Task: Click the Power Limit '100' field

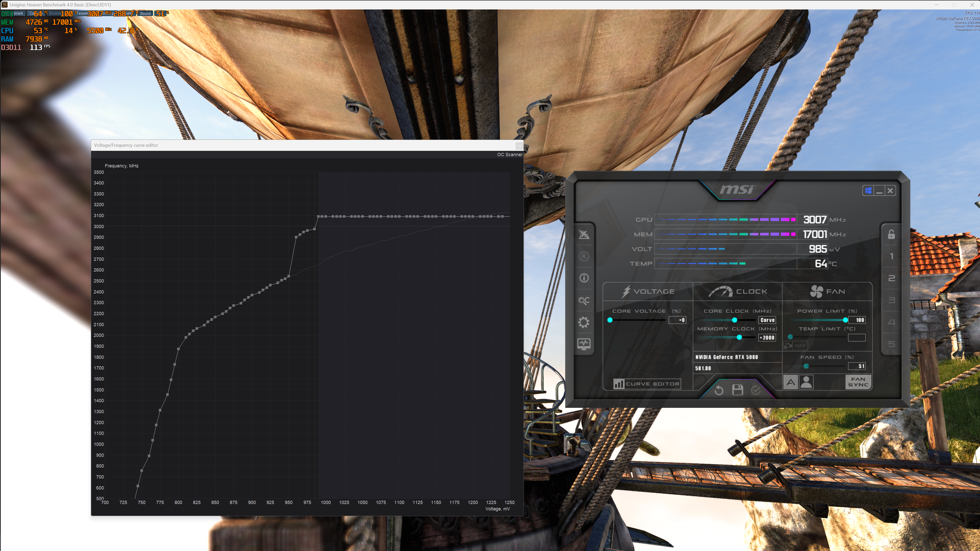Action: [857, 320]
